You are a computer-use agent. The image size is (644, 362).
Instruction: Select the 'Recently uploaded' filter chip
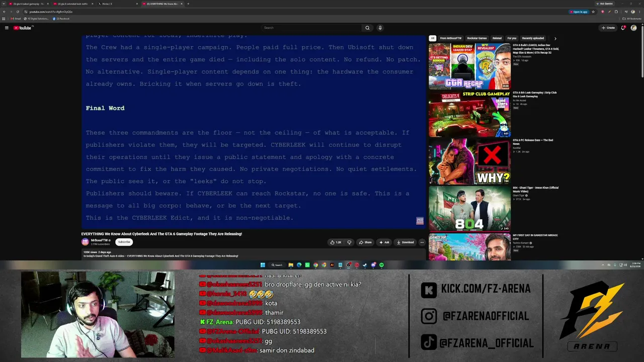[x=533, y=38]
